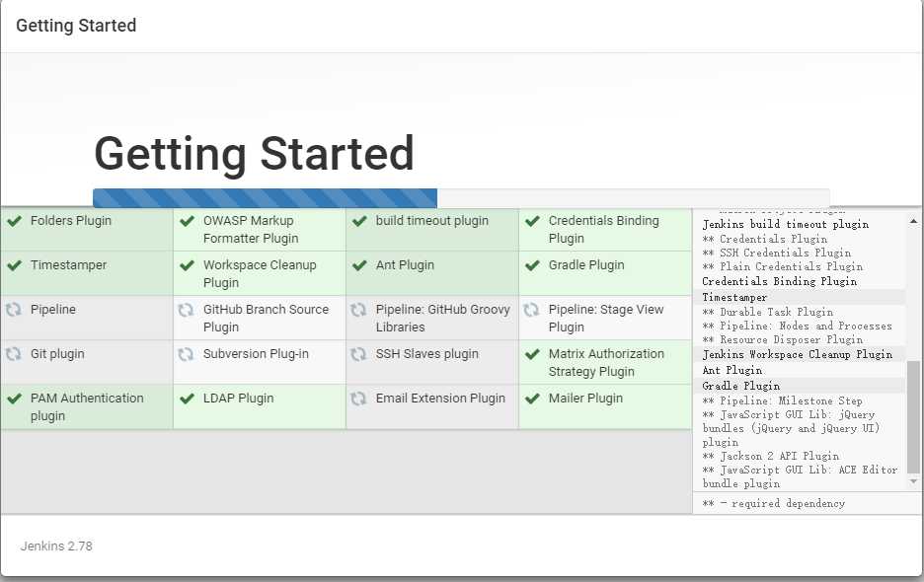Click the Timestamper log entry
Viewport: 924px width, 582px height.
[734, 298]
